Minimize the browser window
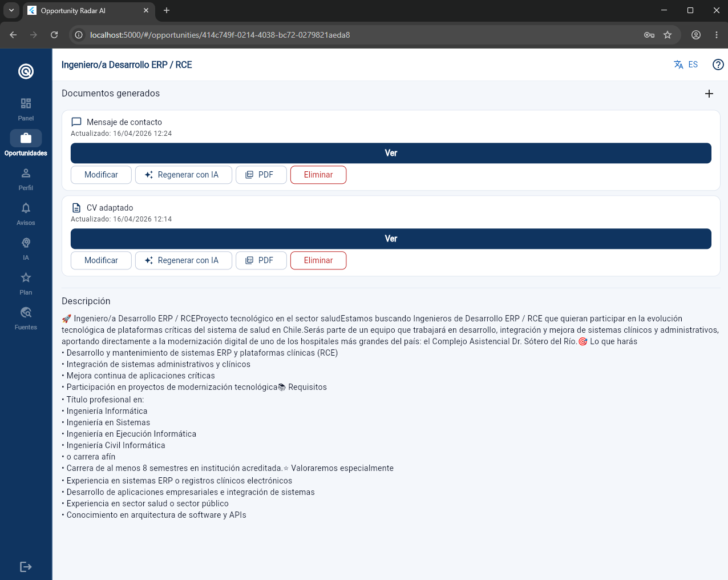Viewport: 728px width, 580px height. click(x=664, y=10)
